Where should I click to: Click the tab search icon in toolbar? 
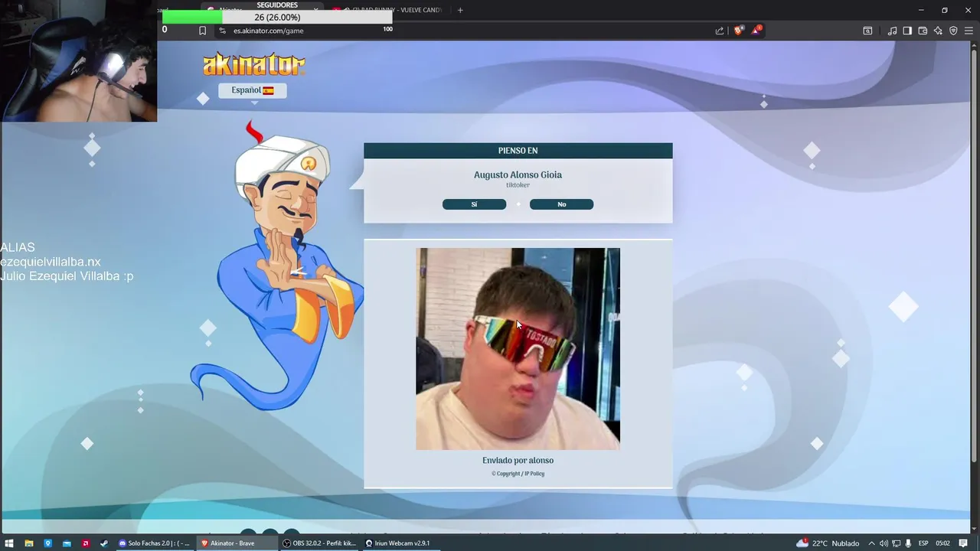tap(867, 31)
